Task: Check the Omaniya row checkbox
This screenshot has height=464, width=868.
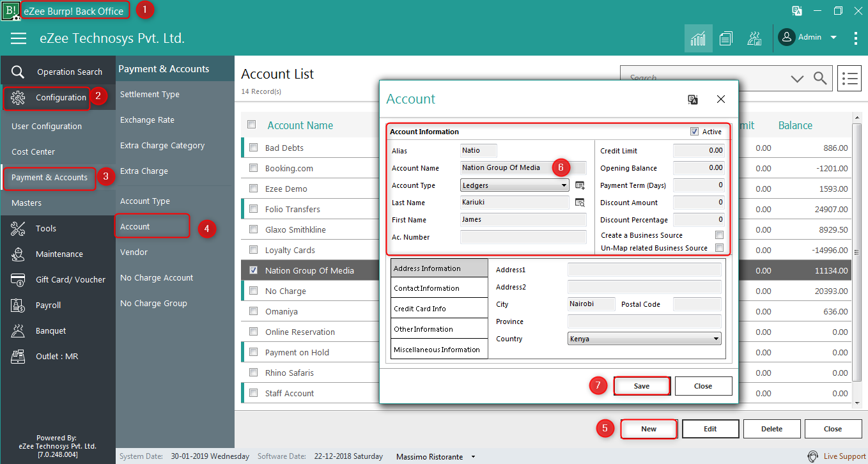Action: 253,311
